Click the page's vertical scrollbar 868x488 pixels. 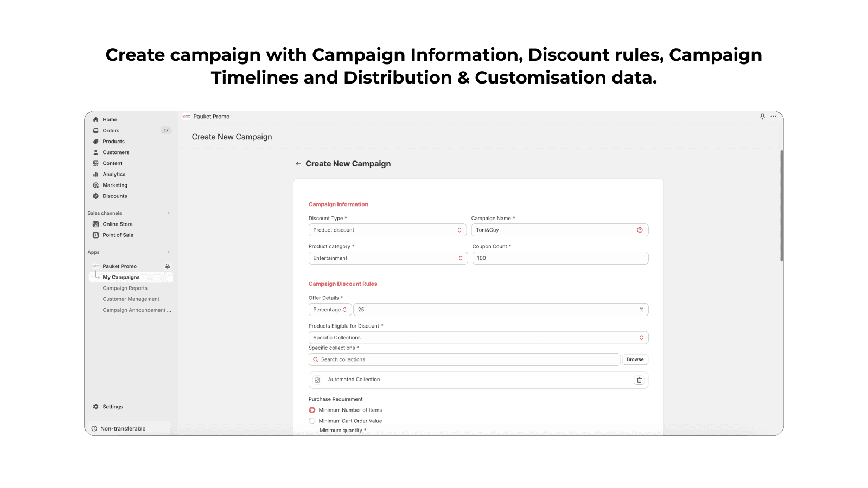(x=781, y=206)
